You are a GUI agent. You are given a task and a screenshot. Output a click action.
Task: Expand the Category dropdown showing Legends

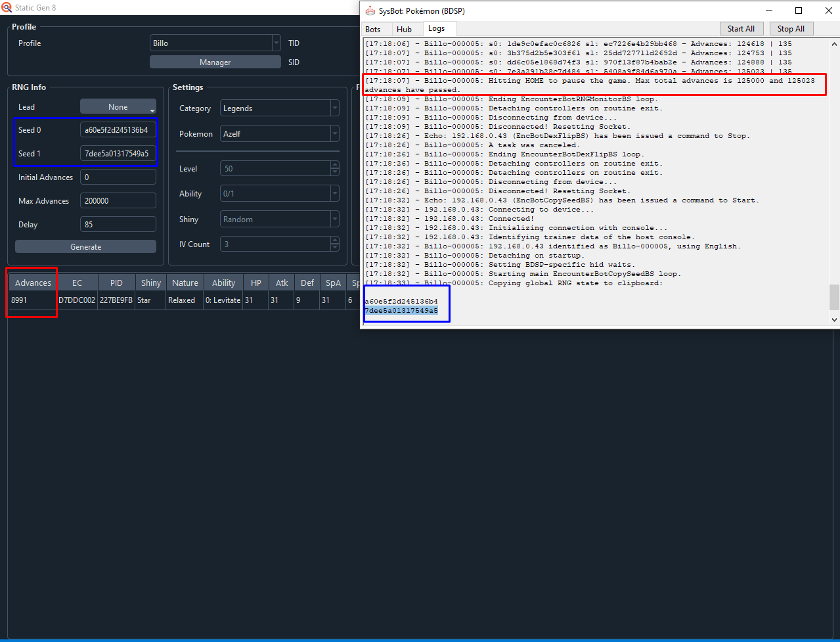tap(280, 108)
